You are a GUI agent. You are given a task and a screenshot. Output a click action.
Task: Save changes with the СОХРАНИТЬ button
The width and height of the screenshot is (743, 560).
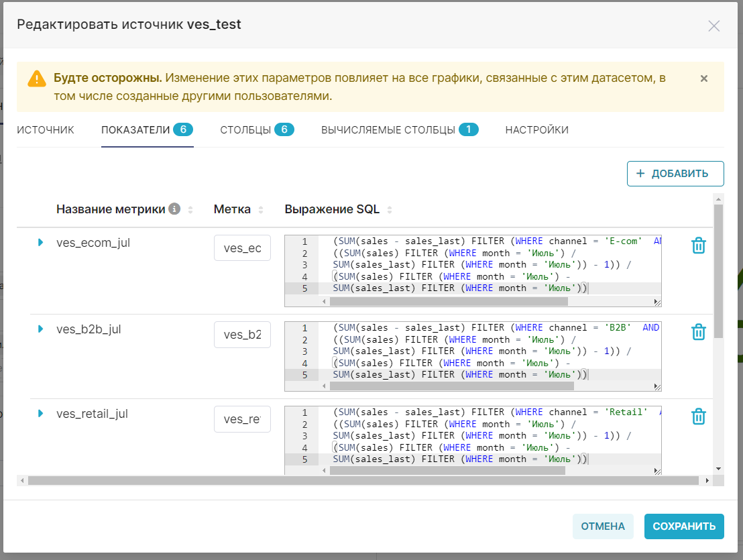point(684,526)
